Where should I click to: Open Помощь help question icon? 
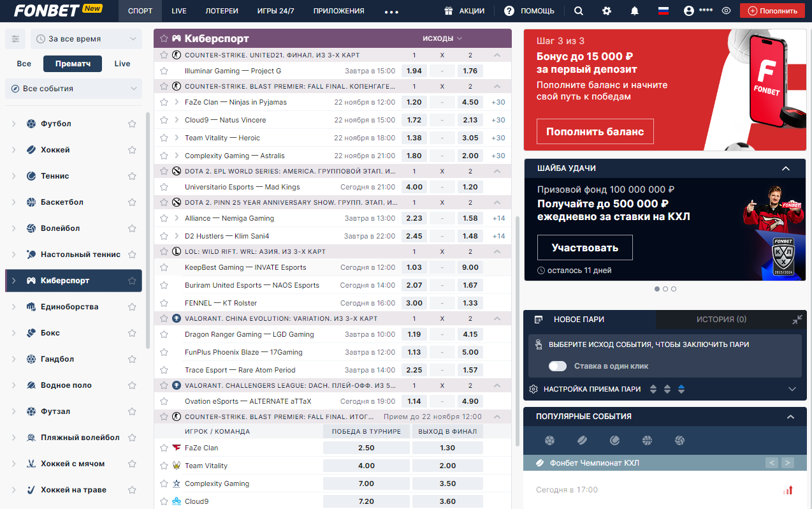[x=509, y=11]
